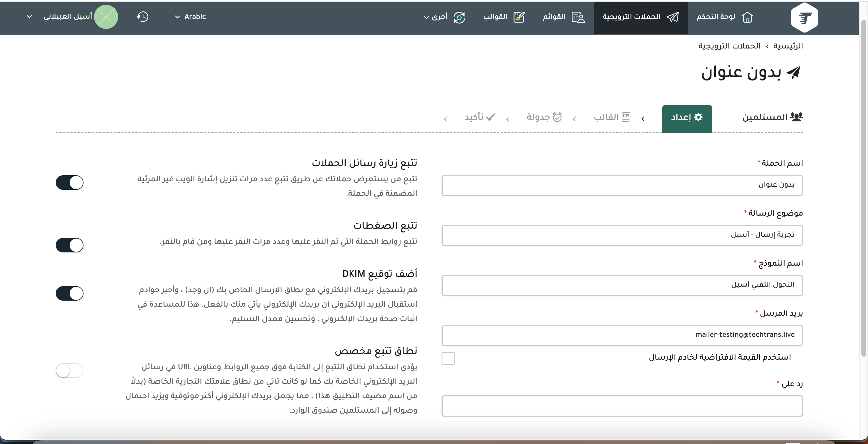Click the home dashboard house icon
This screenshot has height=444, width=868.
(747, 17)
